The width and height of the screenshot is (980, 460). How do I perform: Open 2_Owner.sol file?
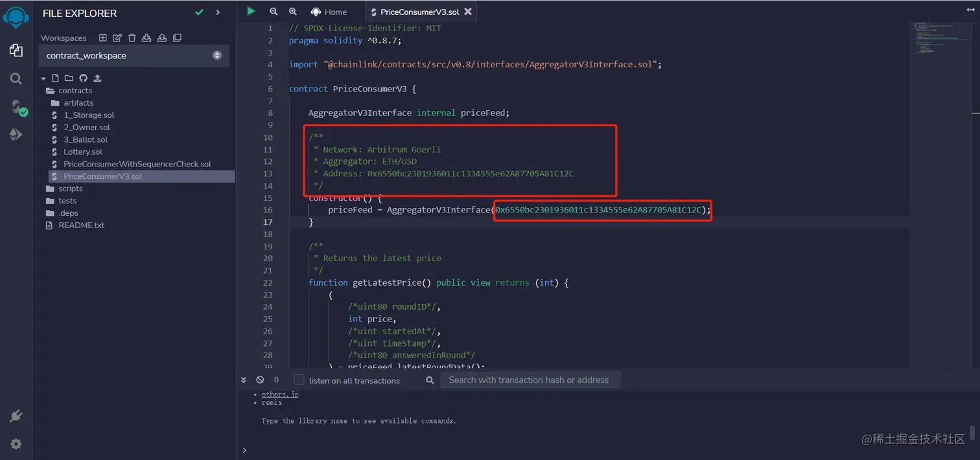pyautogui.click(x=87, y=128)
